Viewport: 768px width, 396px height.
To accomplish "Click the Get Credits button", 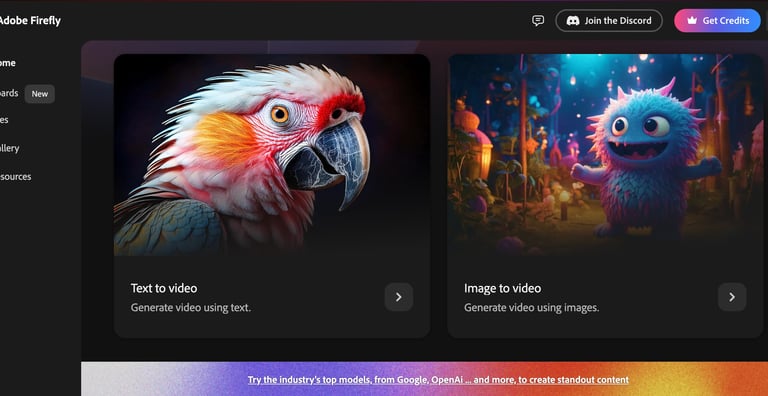I will coord(717,21).
